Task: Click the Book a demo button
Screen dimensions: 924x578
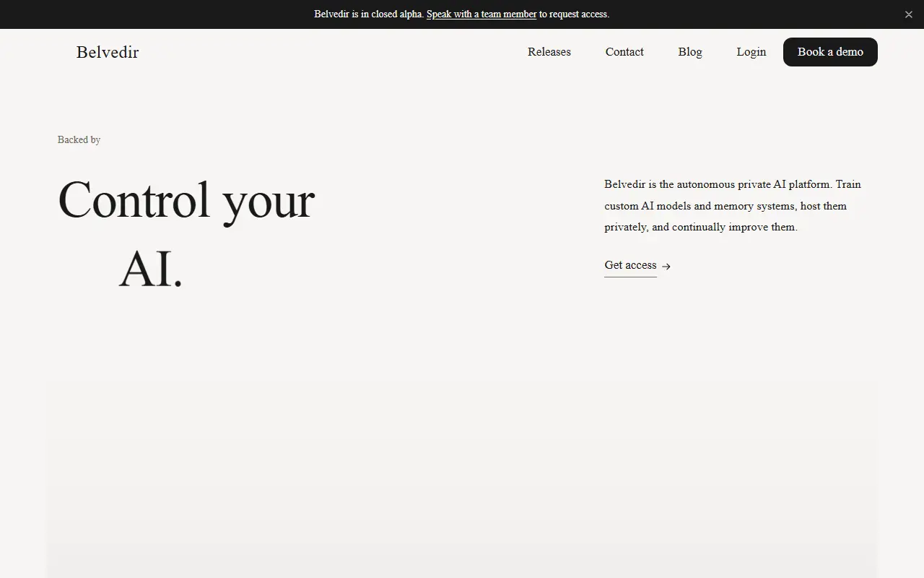Action: (830, 52)
